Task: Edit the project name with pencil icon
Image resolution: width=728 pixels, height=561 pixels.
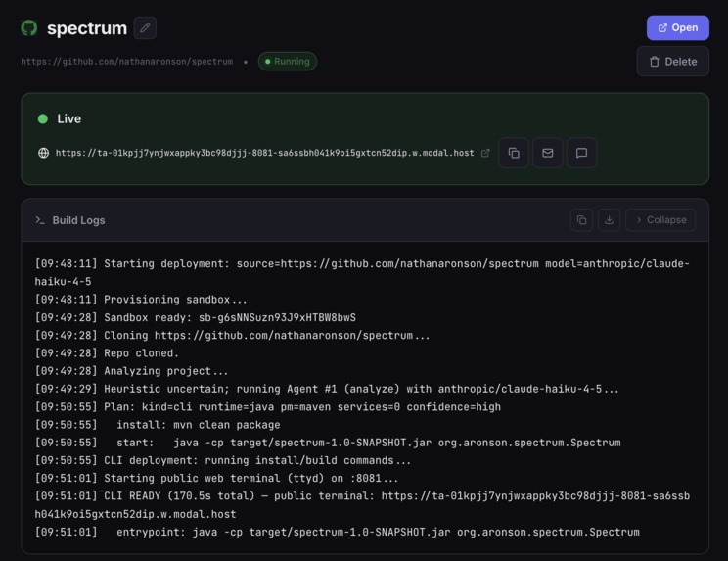Action: tap(145, 27)
